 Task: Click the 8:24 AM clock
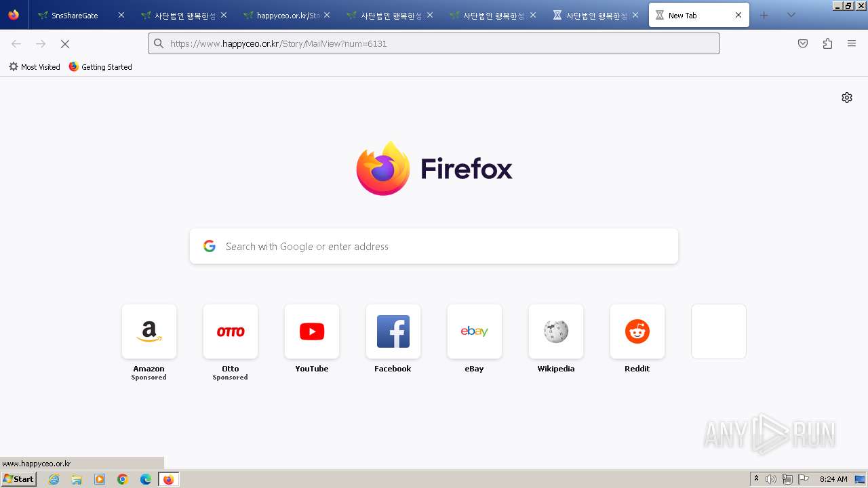(833, 479)
